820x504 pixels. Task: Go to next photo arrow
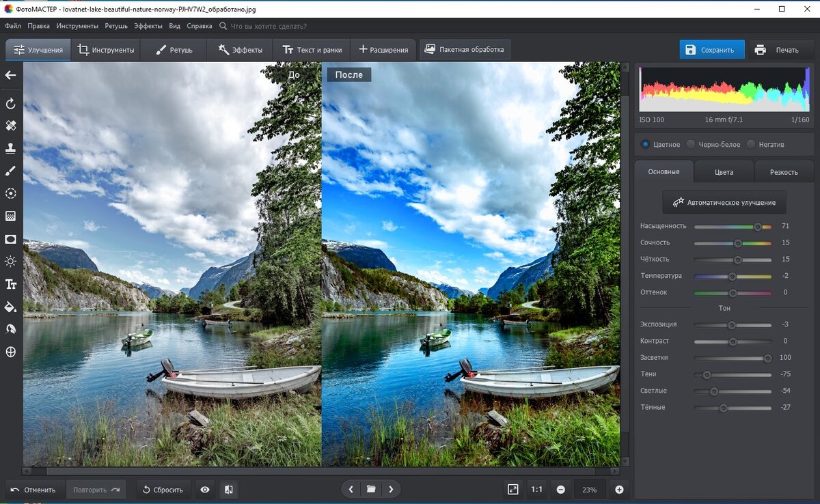click(391, 489)
